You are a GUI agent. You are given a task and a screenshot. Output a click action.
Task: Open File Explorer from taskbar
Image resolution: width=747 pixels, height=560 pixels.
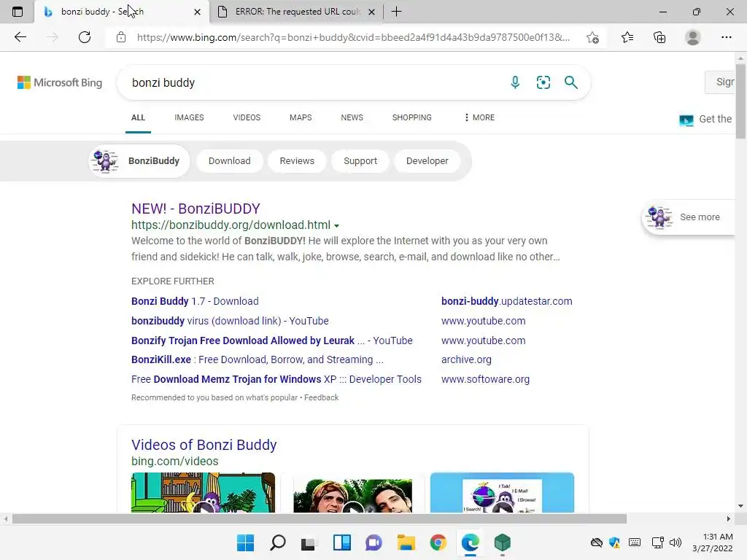click(x=406, y=542)
